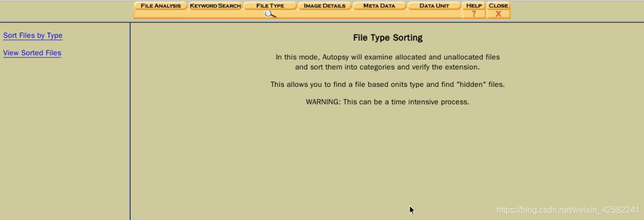Open the Data Unit tab

point(434,6)
